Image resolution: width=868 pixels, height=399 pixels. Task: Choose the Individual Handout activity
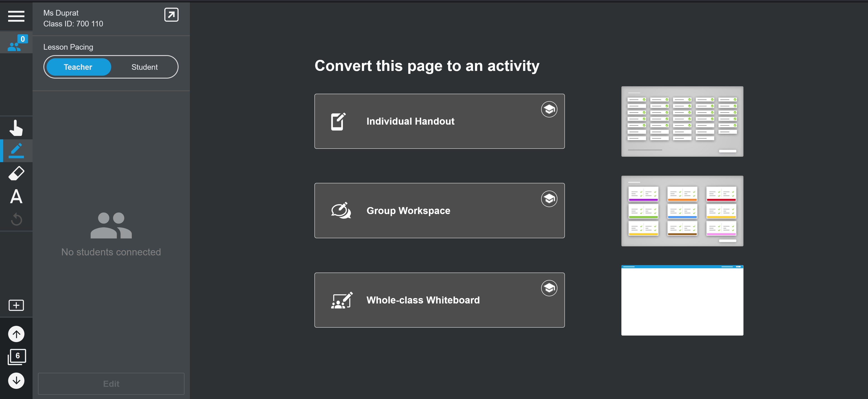pos(439,121)
